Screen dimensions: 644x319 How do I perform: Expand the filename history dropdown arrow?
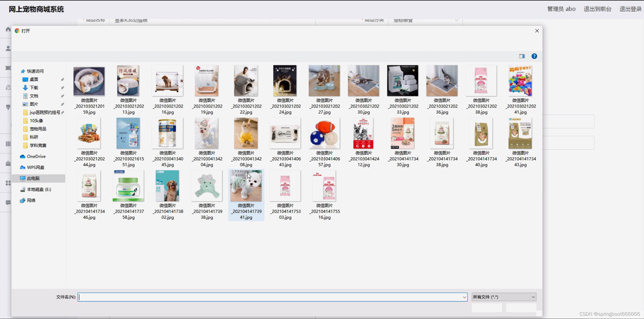tap(464, 297)
